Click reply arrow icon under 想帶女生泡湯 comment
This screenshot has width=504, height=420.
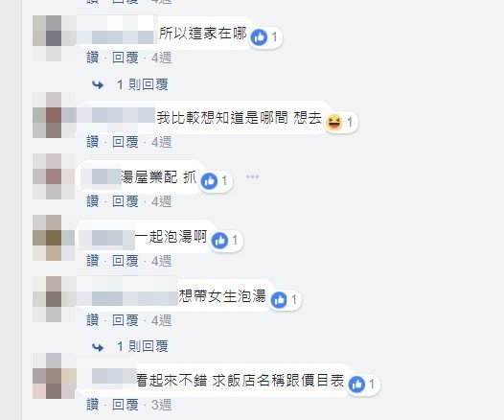coord(98,347)
